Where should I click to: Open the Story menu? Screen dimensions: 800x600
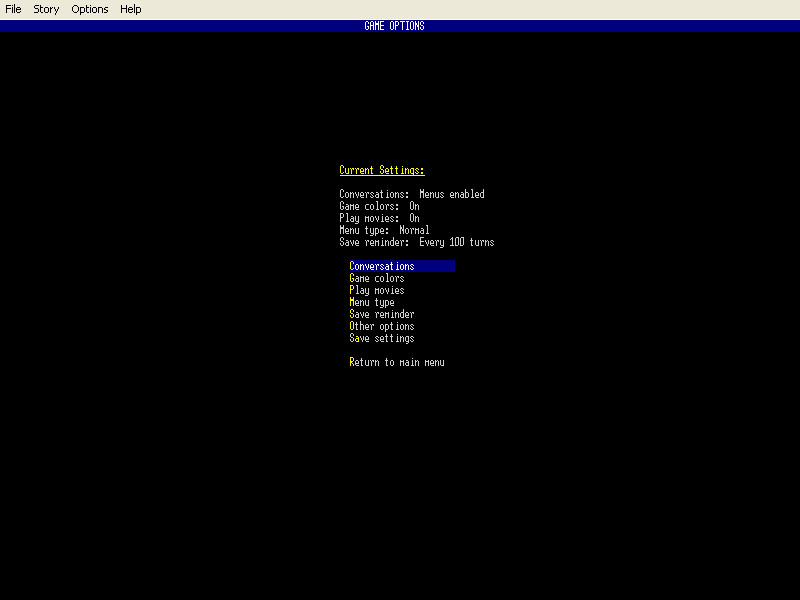click(46, 9)
